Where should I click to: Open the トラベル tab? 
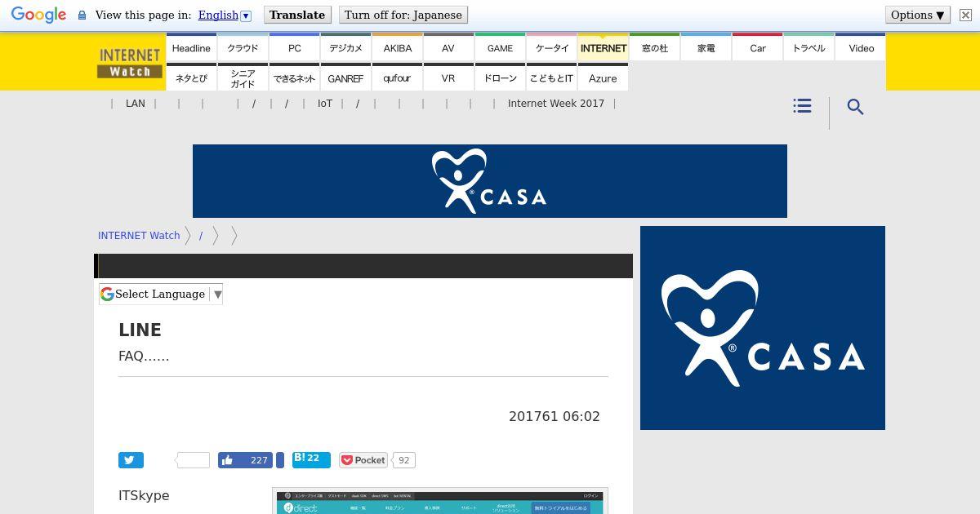click(x=809, y=47)
